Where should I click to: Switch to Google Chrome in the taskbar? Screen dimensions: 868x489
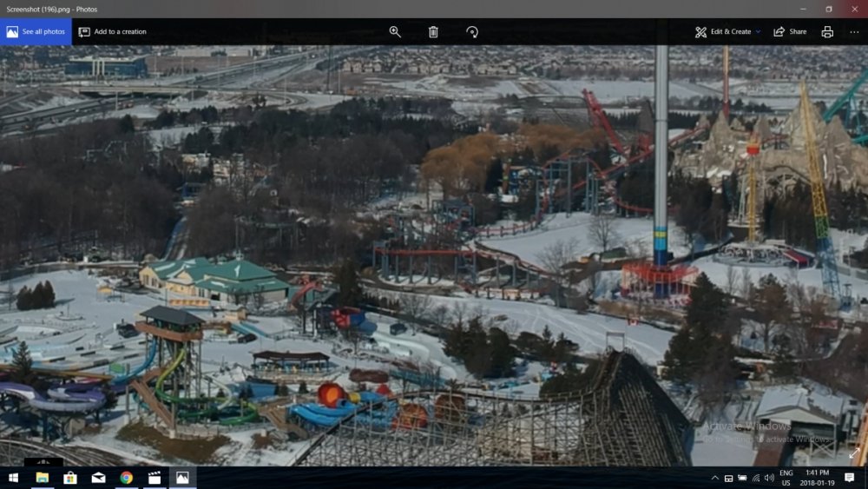(x=127, y=478)
